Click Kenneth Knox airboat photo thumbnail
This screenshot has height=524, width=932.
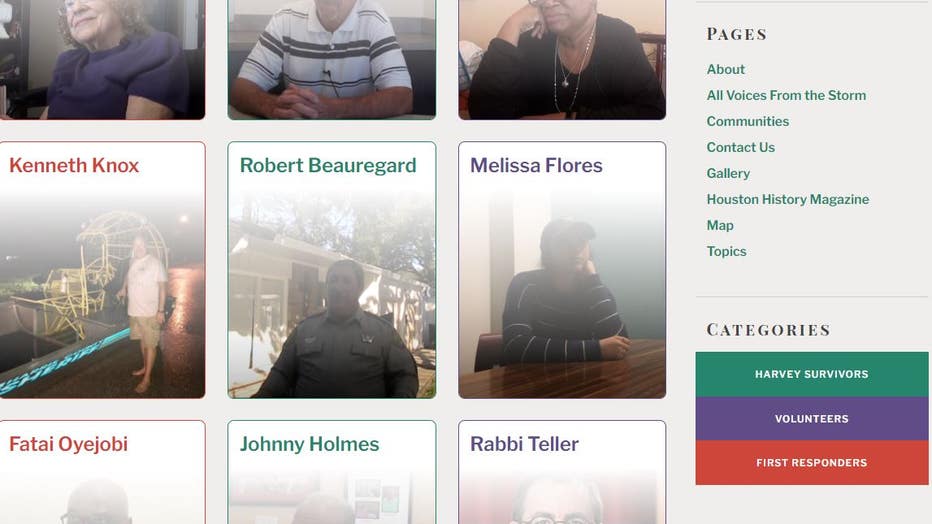click(x=102, y=295)
